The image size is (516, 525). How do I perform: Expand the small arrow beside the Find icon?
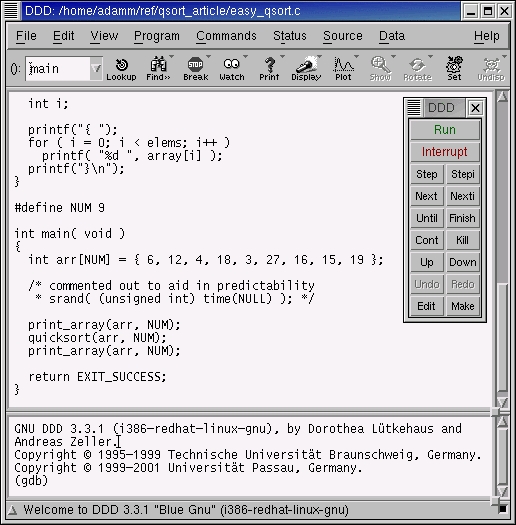click(x=172, y=57)
